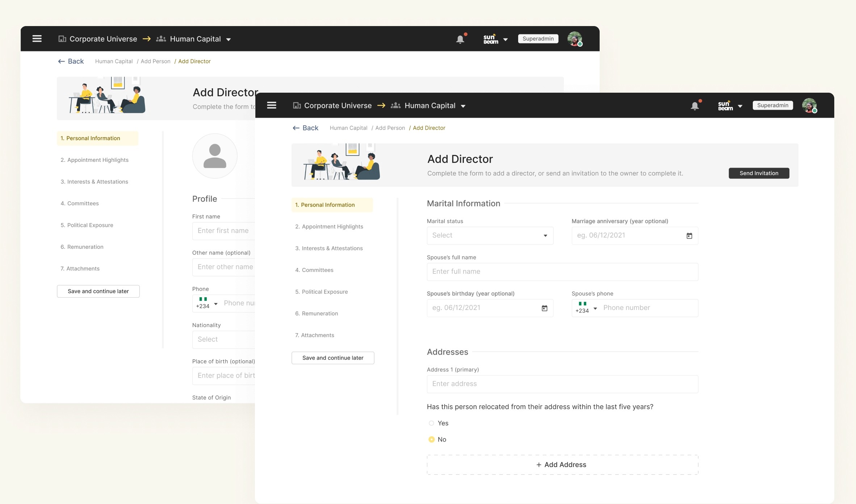Click hamburger menu in back window

(37, 39)
